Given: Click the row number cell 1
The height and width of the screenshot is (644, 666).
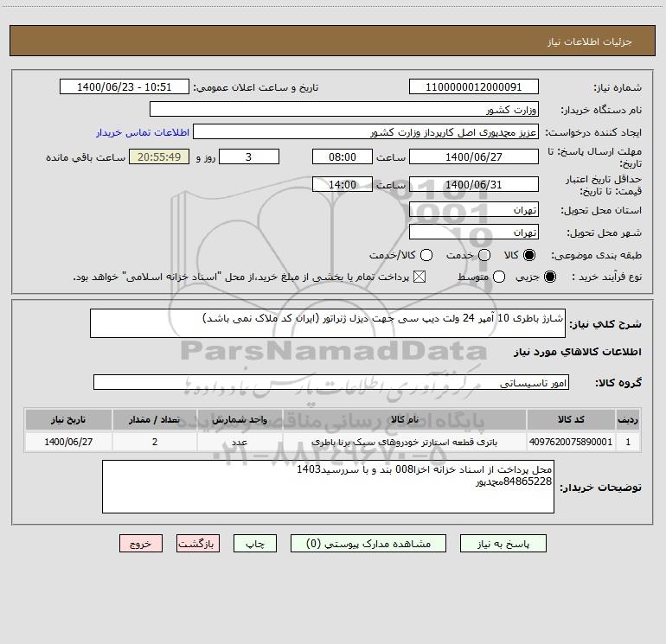Looking at the screenshot, I should pyautogui.click(x=628, y=442).
